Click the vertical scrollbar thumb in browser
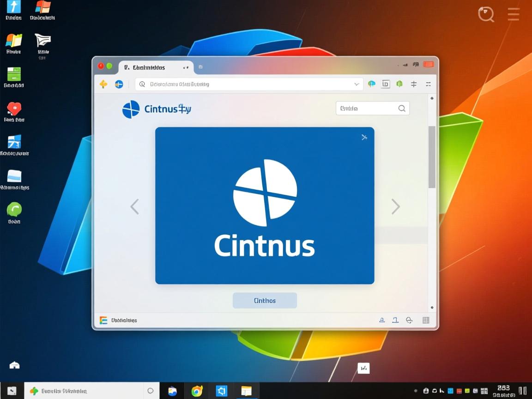The width and height of the screenshot is (532, 399). point(432,157)
